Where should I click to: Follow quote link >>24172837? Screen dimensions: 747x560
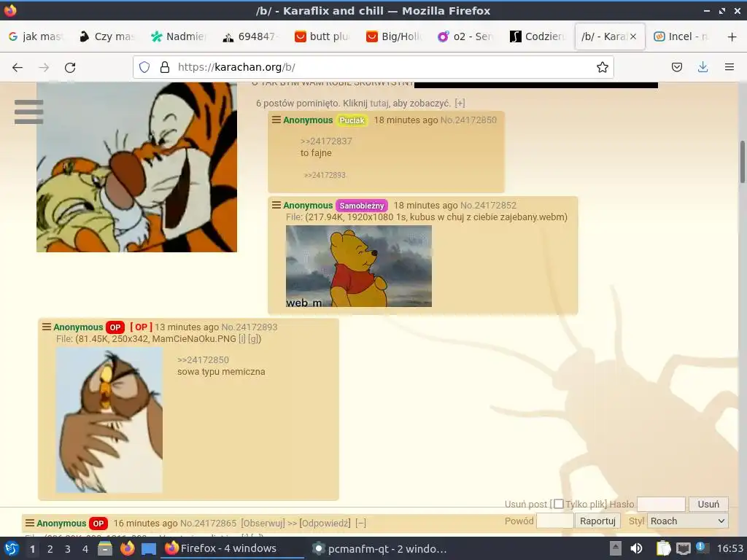[x=326, y=141]
